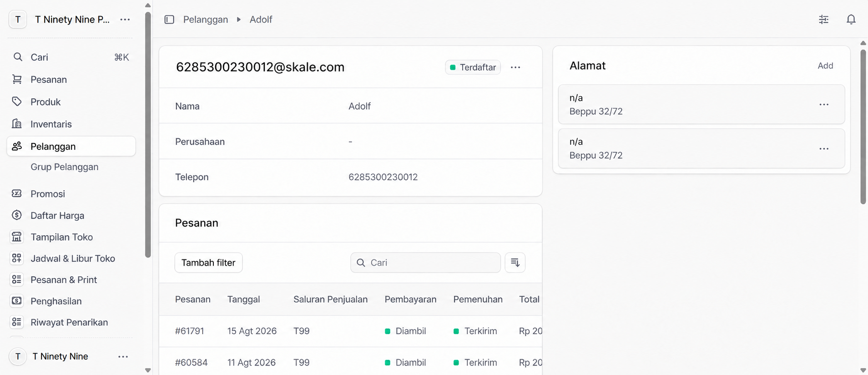Open the Pelanggan menu item
Viewport: 868px width, 375px height.
tap(71, 146)
